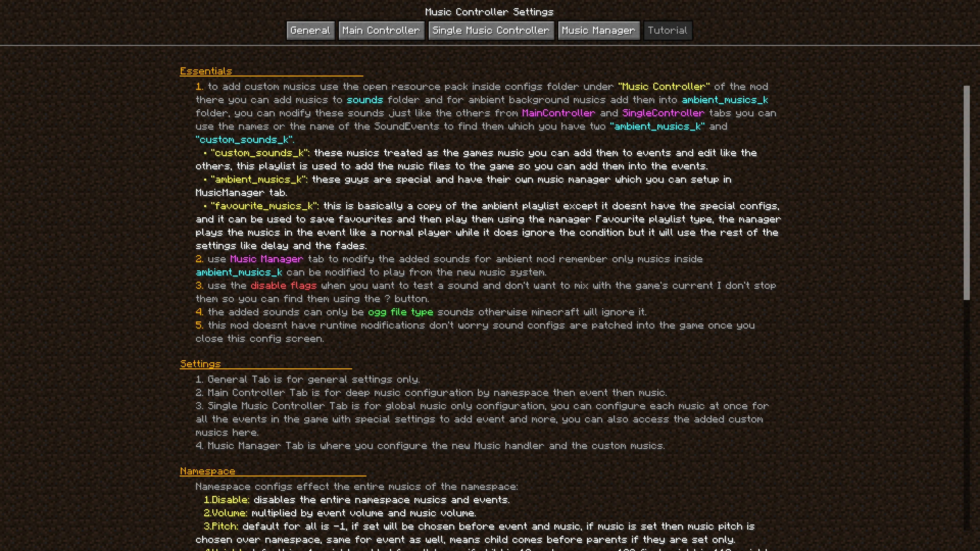Click the Music Controller Settings screen title
This screenshot has width=980, height=551.
489,12
